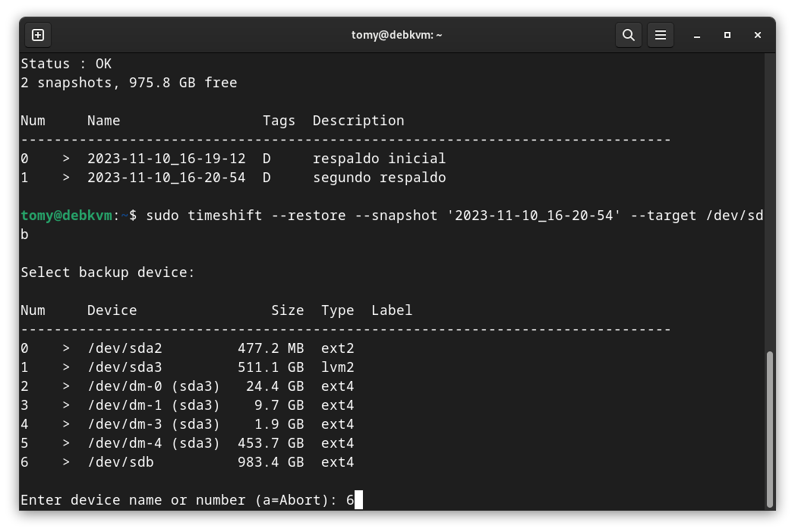Click the /dev/sdb device row
The height and width of the screenshot is (532, 795).
click(x=121, y=462)
